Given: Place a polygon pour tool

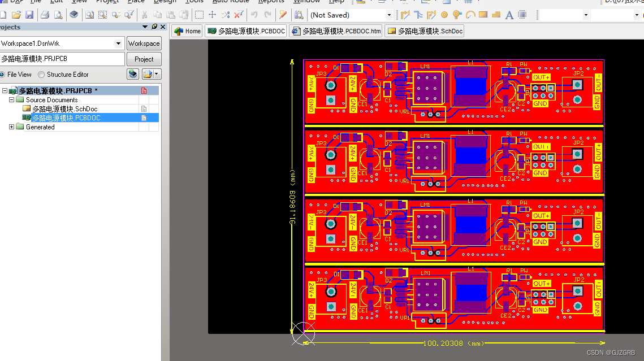Looking at the screenshot, I should 496,15.
